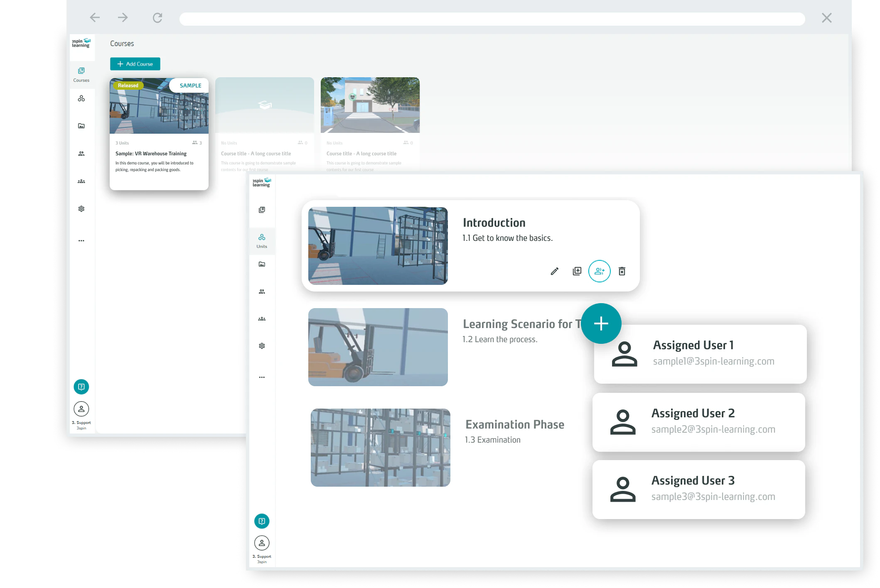Open the 3. Support profile avatar
The height and width of the screenshot is (588, 880).
pyautogui.click(x=262, y=543)
